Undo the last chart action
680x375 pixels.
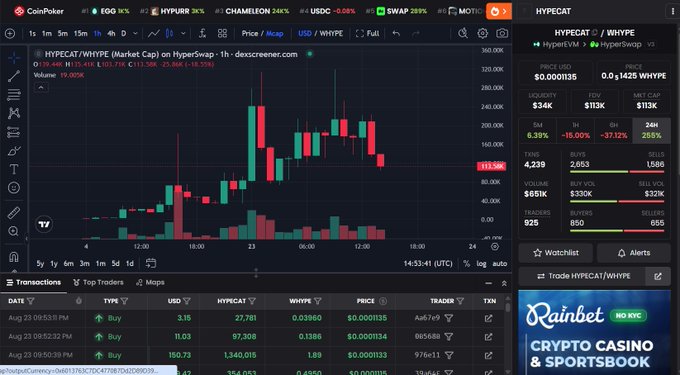click(x=396, y=33)
